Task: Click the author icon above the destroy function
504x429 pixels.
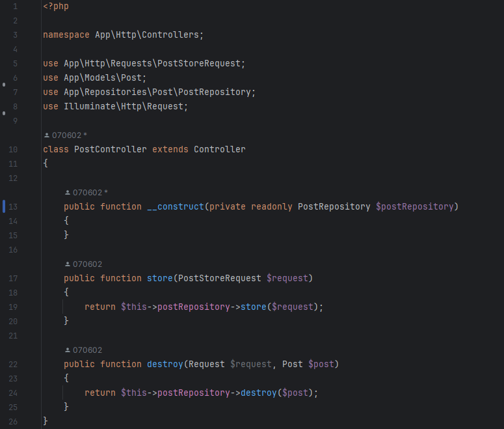Action: (x=67, y=350)
